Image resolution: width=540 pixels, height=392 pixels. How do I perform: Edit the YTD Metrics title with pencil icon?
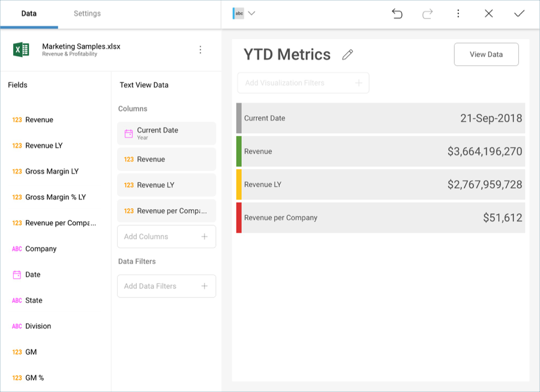pyautogui.click(x=347, y=55)
